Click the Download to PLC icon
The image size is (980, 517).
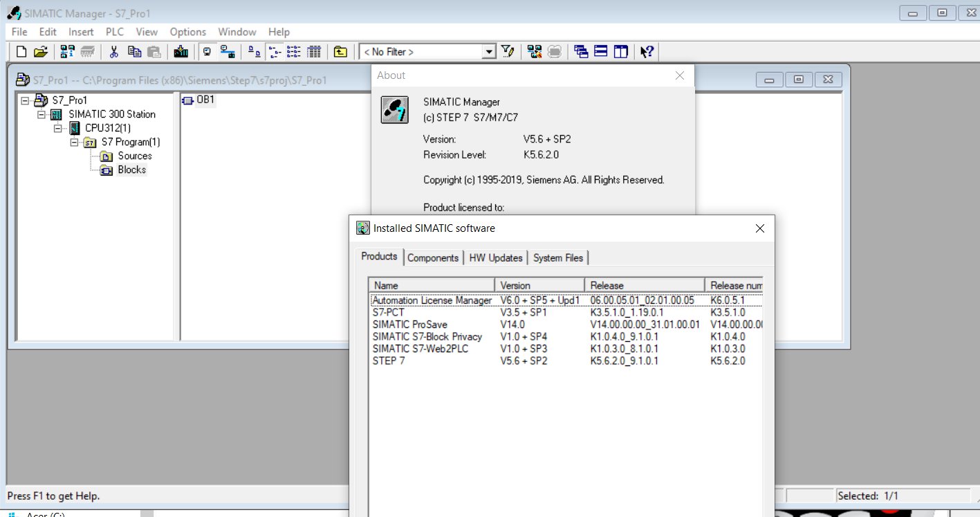pyautogui.click(x=181, y=51)
